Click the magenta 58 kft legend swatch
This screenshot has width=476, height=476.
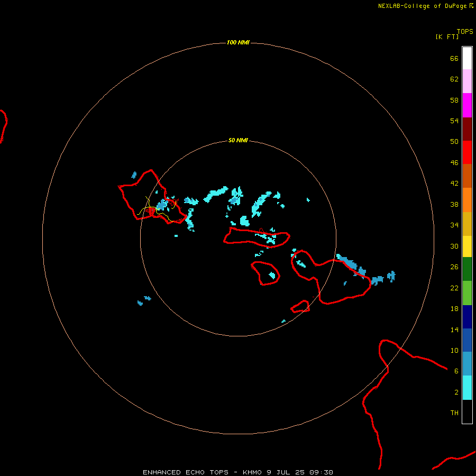tap(467, 105)
